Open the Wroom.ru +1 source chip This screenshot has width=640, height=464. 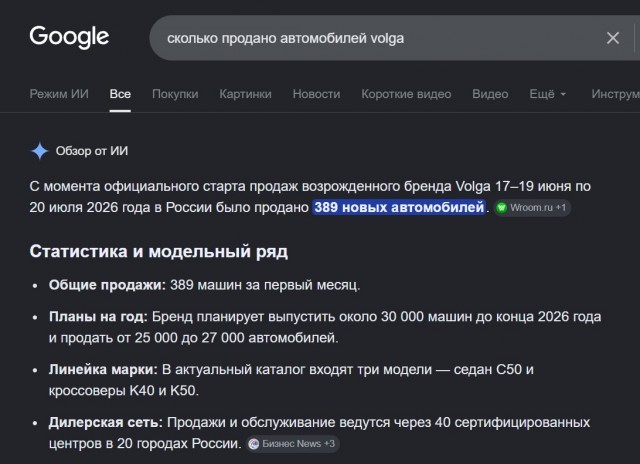pos(532,208)
